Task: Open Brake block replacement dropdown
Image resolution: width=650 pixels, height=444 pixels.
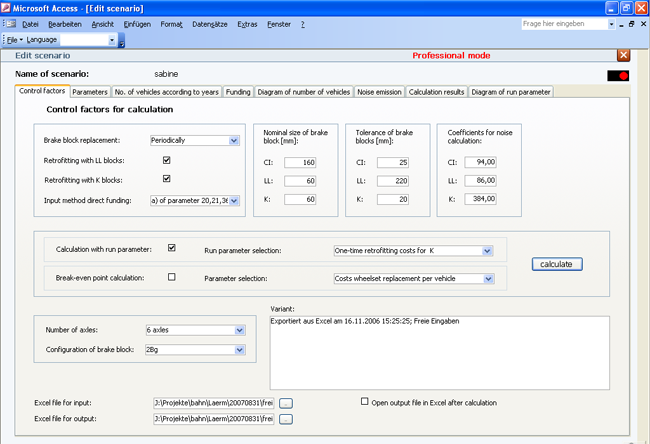Action: pyautogui.click(x=234, y=141)
